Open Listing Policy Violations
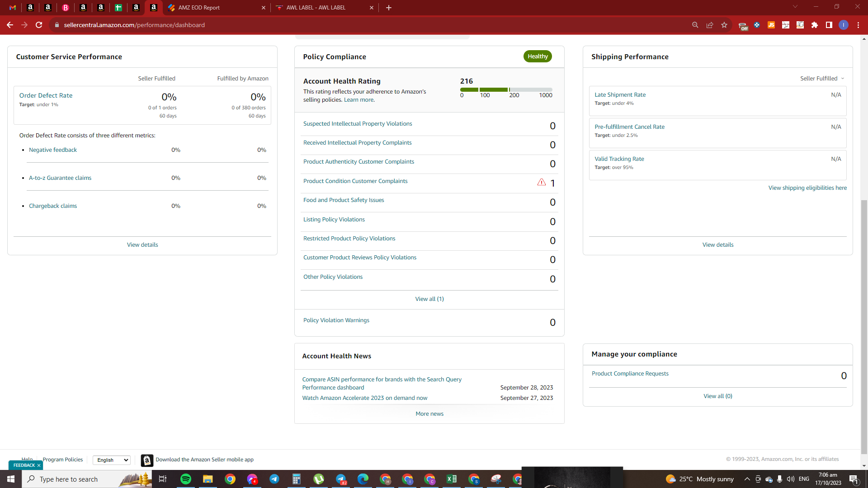 [334, 220]
